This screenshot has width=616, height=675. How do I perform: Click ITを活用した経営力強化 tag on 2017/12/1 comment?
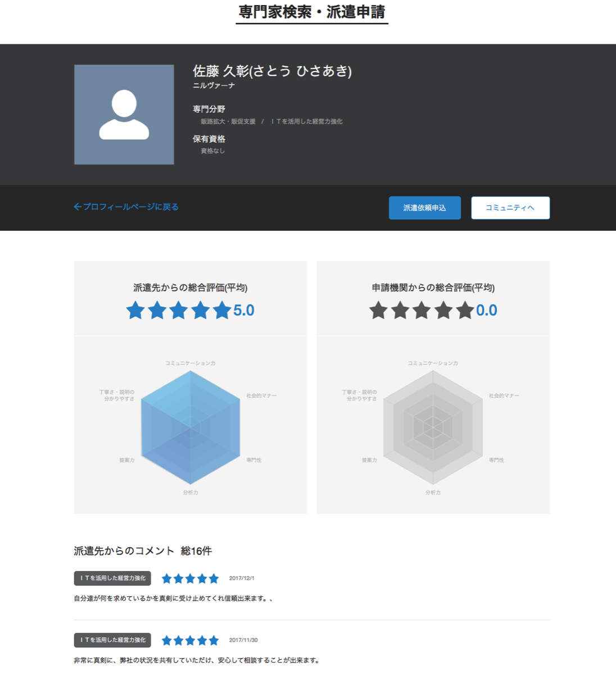click(112, 578)
